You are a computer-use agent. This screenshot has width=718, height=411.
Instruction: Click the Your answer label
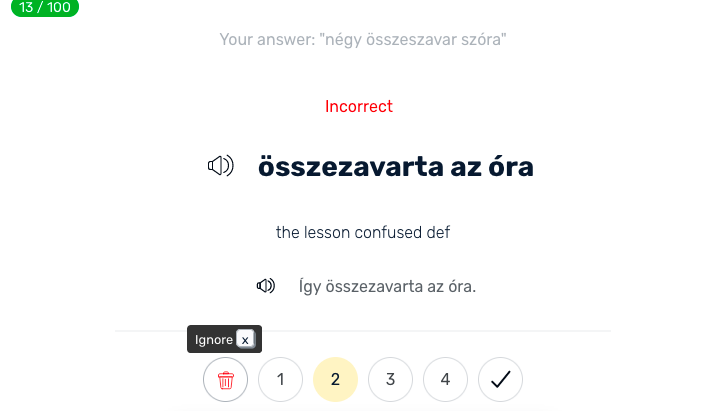(268, 40)
